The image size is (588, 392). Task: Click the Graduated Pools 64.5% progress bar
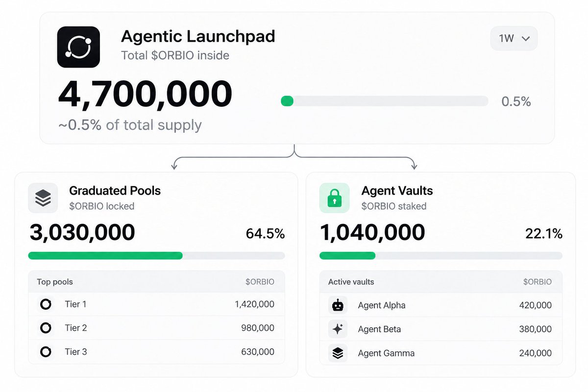click(156, 255)
